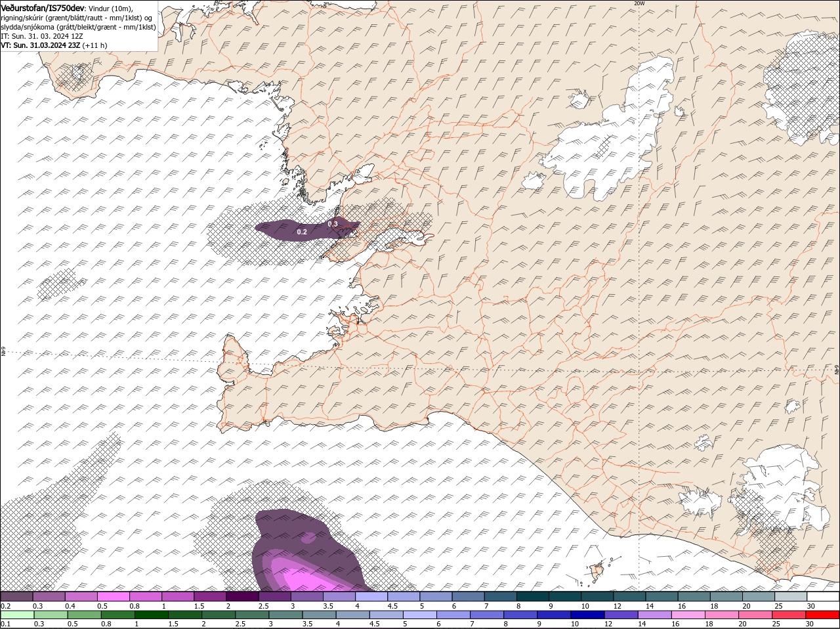Pick the top-row pink swatch between 0.5 and 0.8
Screen dimensions: 840x629
click(x=114, y=597)
